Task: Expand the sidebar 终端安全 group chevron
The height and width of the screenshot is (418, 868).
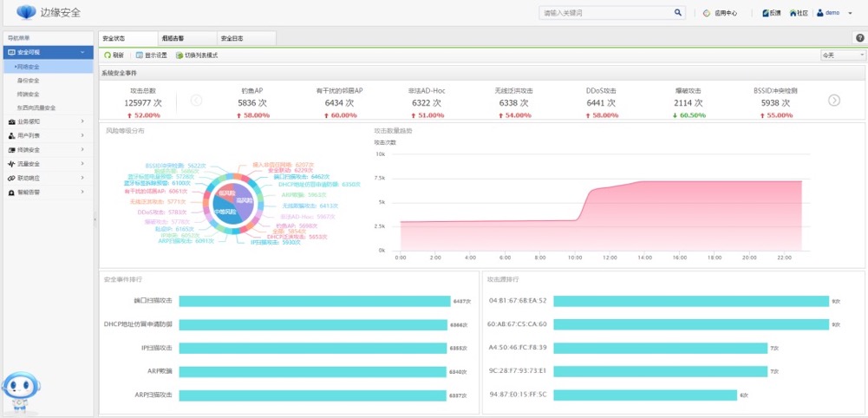Action: 82,150
